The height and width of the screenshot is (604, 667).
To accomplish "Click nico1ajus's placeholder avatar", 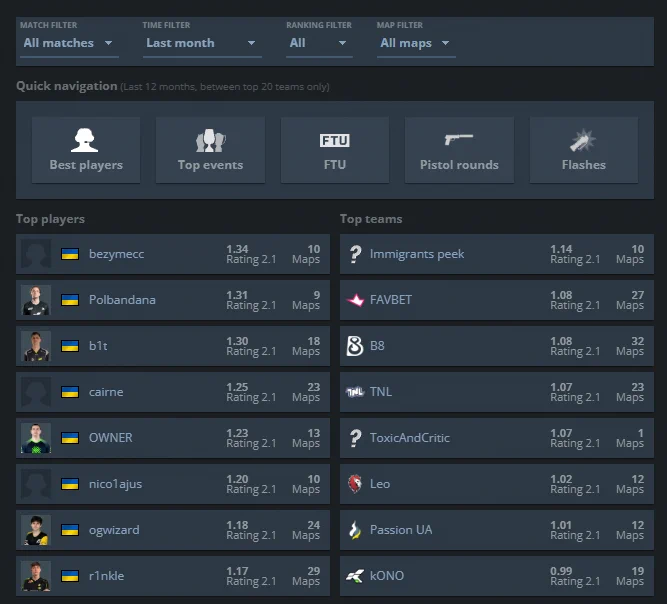I will (36, 484).
